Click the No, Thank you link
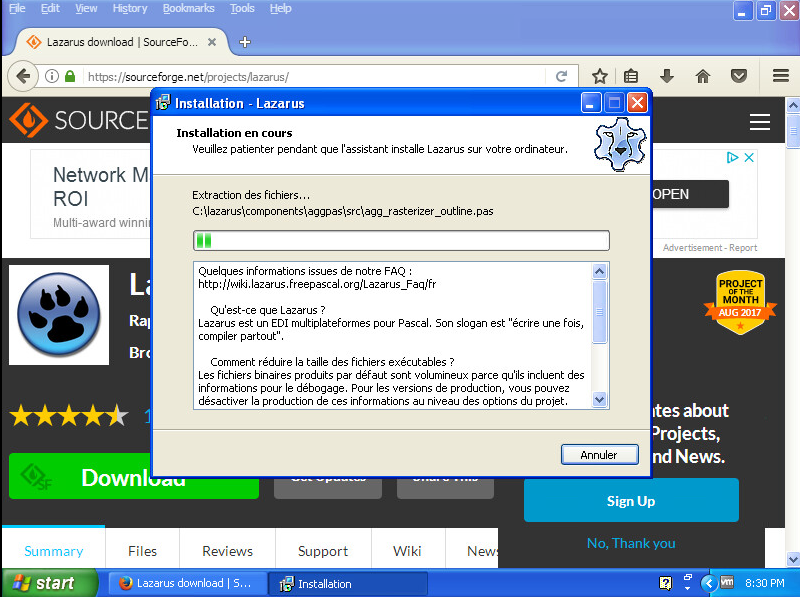Screen dimensions: 800x597 point(631,543)
